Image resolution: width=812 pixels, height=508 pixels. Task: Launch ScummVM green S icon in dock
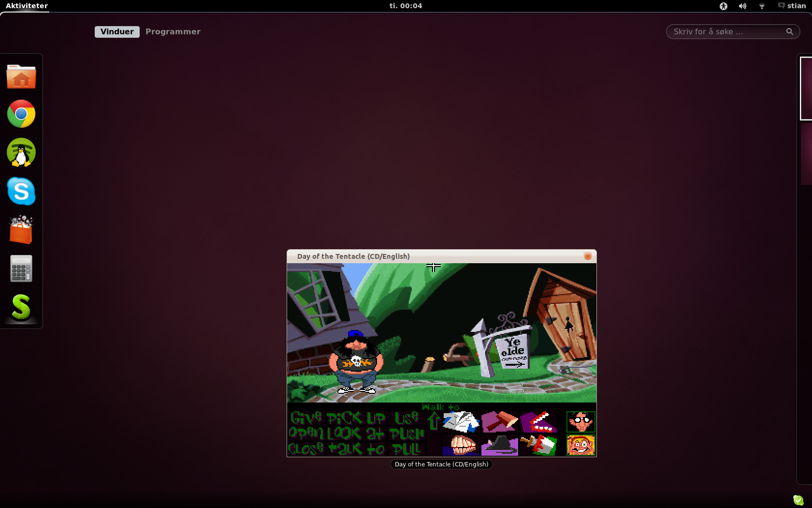coord(21,307)
